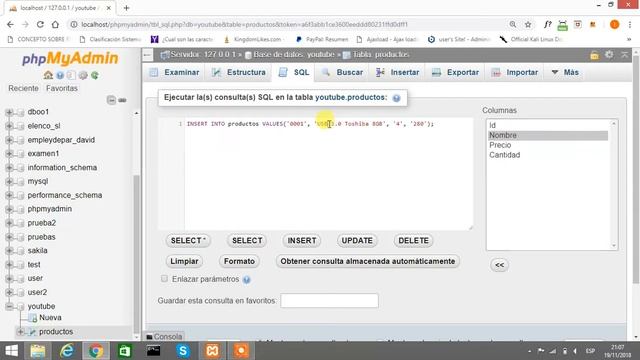This screenshot has width=640, height=360.
Task: Open the Reciente tab in sidebar
Action: [x=23, y=88]
